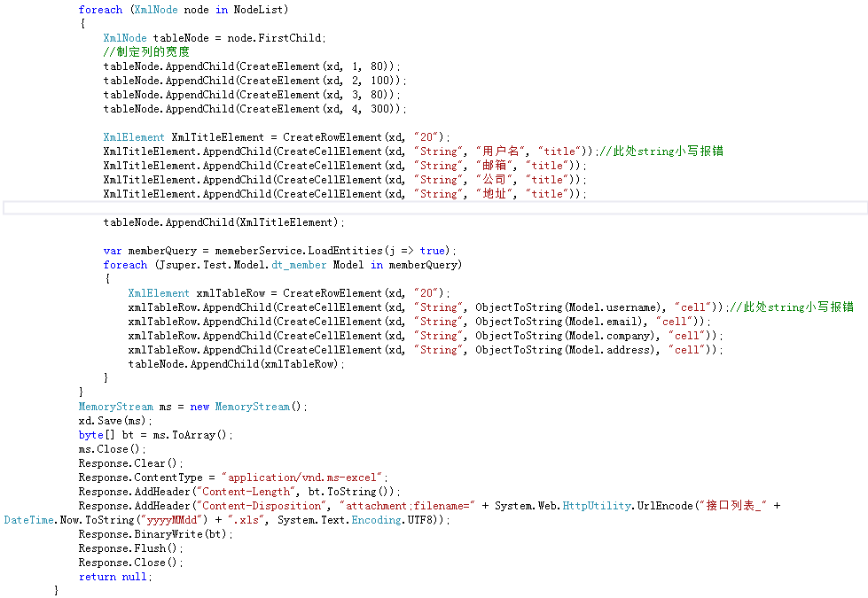
Task: Click 'MemoryStream ms = new MemoryStream();' line
Action: 192,407
